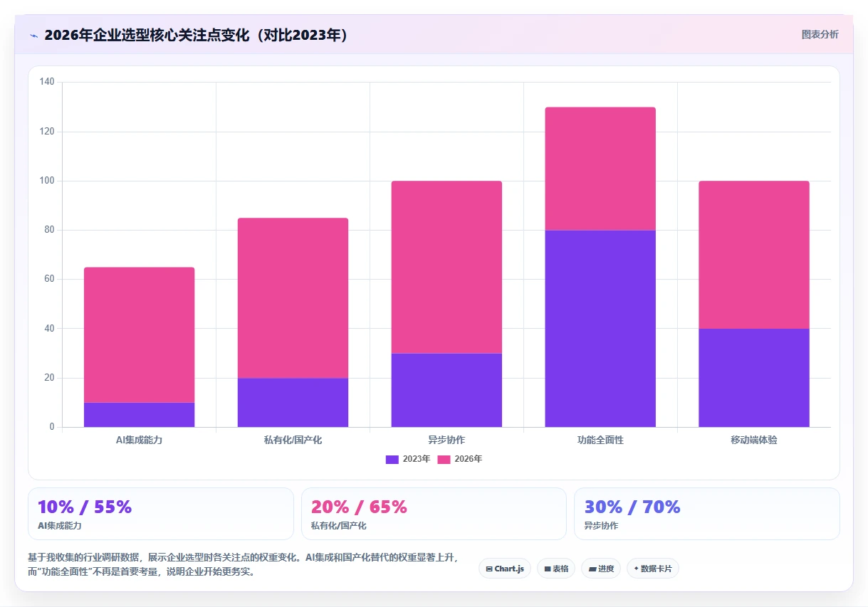Click the 100 y-axis value
This screenshot has width=868, height=607.
click(47, 181)
